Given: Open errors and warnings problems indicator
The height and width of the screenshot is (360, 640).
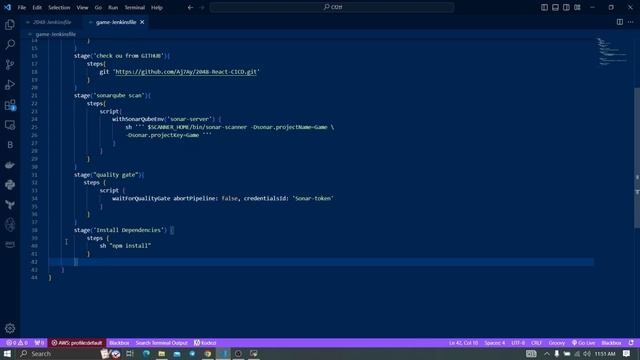Looking at the screenshot, I should [17, 343].
